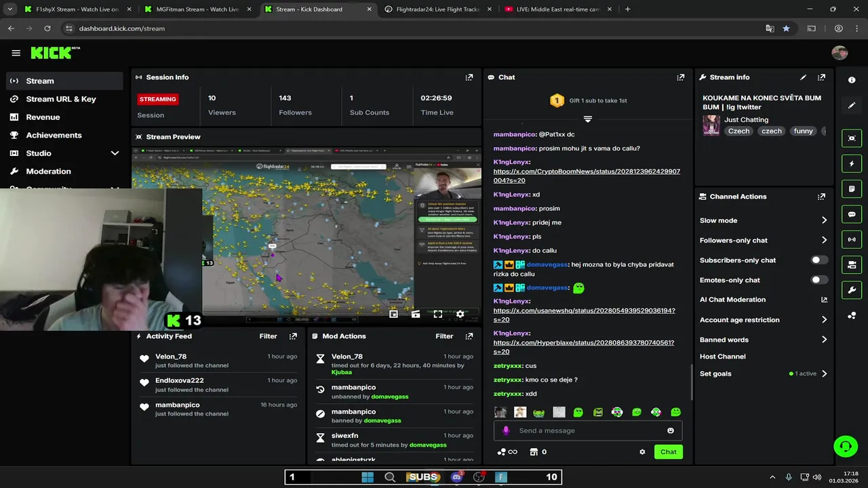Switch to Flightradar24 browser tab
868x488 pixels.
(x=437, y=9)
